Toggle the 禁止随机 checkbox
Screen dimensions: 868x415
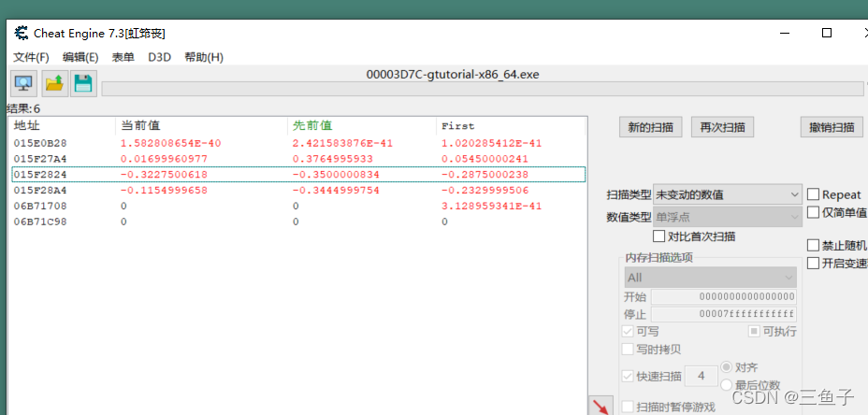pos(813,245)
